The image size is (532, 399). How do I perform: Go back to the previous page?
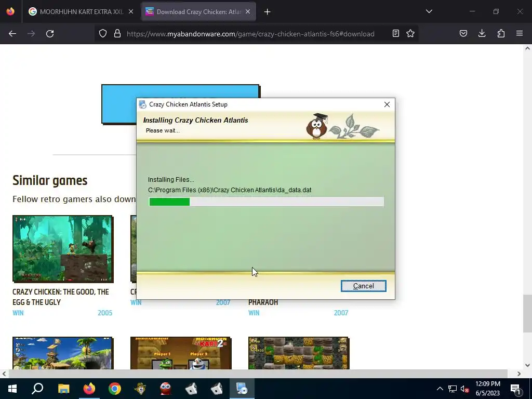12,34
